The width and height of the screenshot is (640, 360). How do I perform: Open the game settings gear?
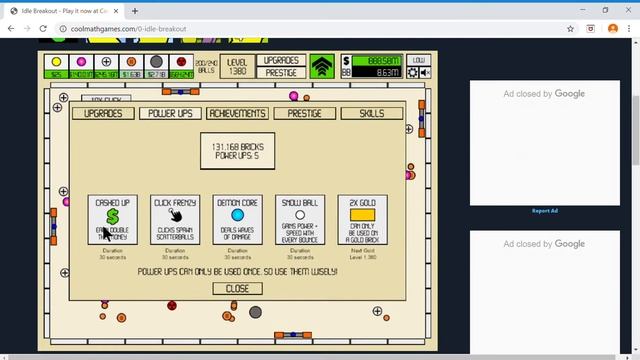413,73
